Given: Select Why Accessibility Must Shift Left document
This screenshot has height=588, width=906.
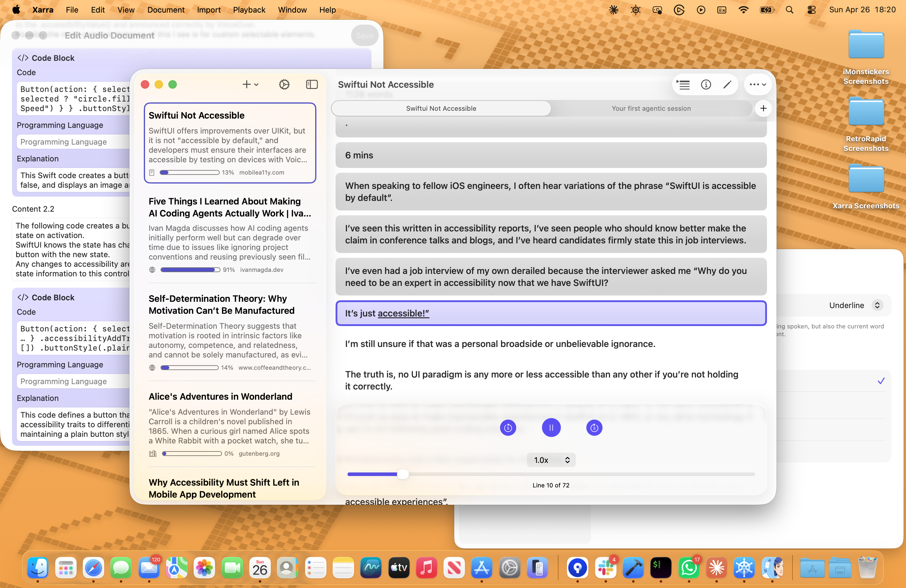Looking at the screenshot, I should coord(230,488).
